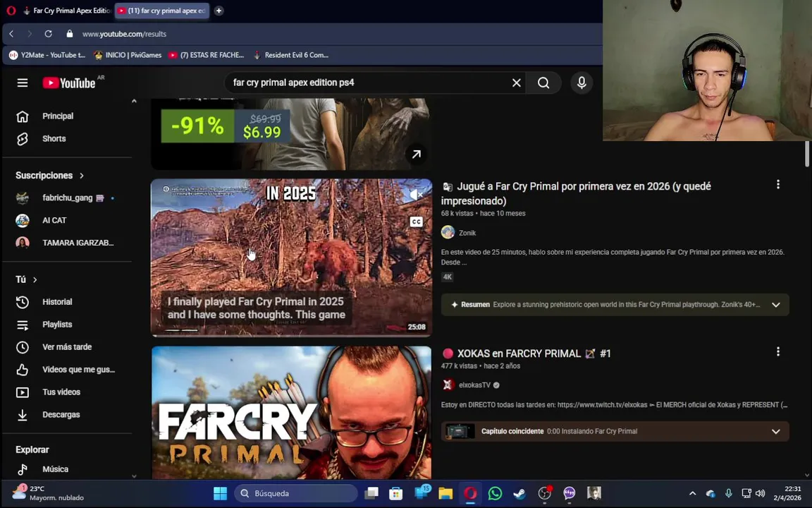Play the Far Cry Primal 2025 preview thumbnail

tap(292, 258)
